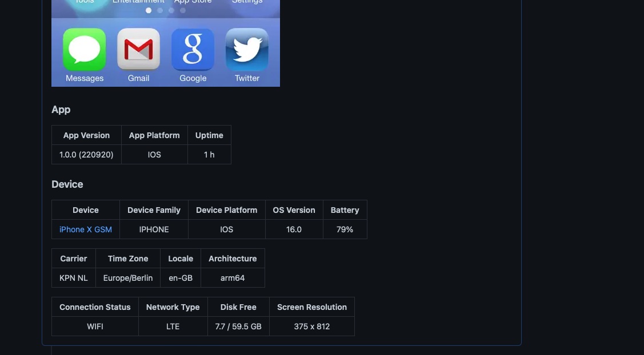The width and height of the screenshot is (644, 355).
Task: Select the 79% battery value
Action: (x=345, y=229)
